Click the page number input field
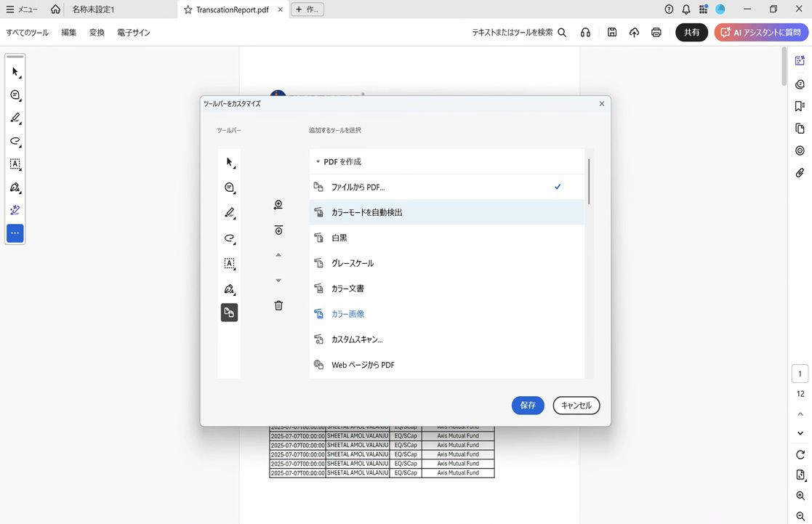Screen dimensions: 812x524 pos(800,373)
